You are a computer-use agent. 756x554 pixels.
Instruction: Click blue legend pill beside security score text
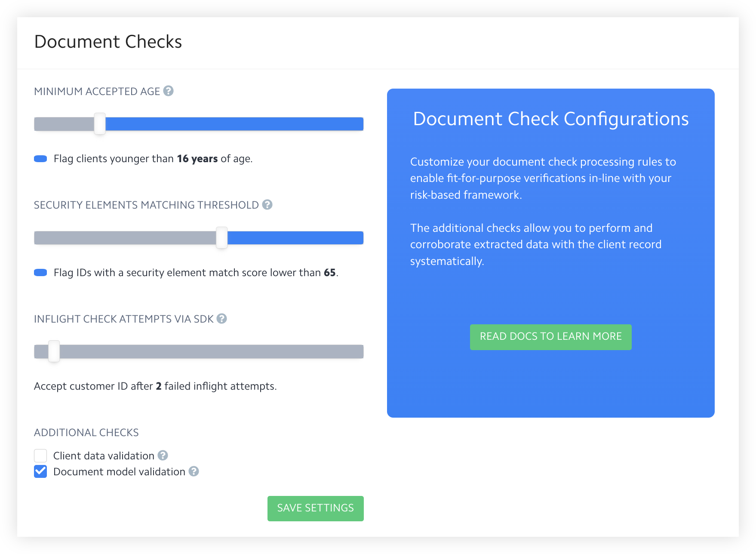(x=40, y=273)
